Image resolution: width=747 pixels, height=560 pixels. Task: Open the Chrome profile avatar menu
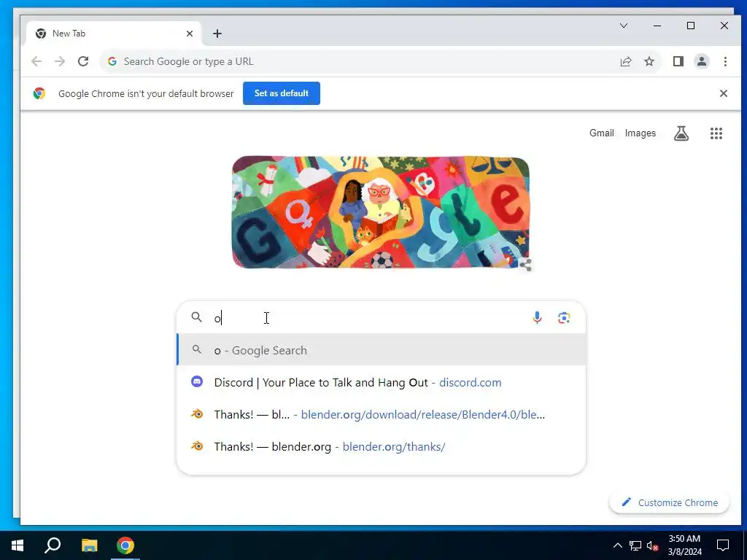(702, 61)
